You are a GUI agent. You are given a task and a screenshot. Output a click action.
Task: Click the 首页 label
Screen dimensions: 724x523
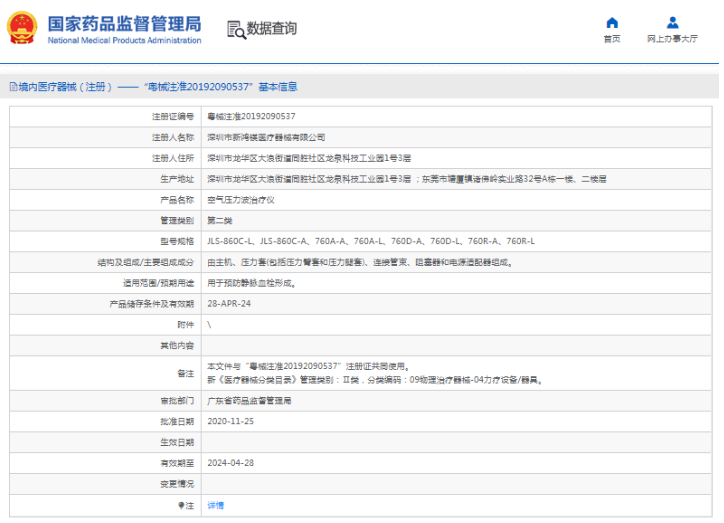pos(612,39)
